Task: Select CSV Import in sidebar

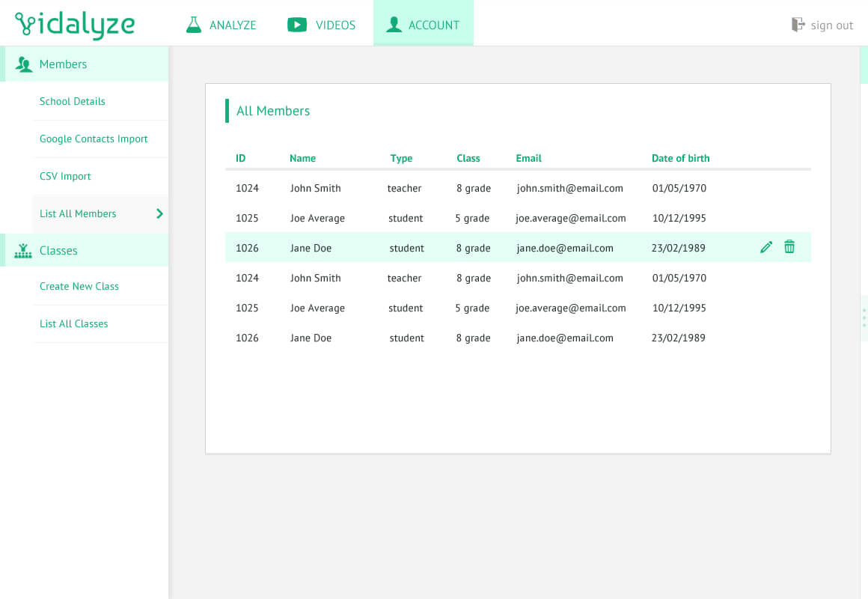Action: [x=65, y=176]
